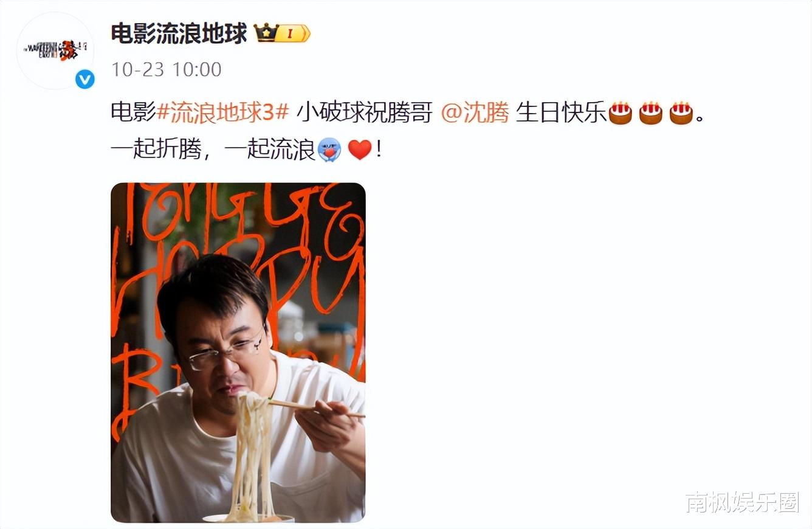Click the chopsticks in the photo

click(x=316, y=408)
